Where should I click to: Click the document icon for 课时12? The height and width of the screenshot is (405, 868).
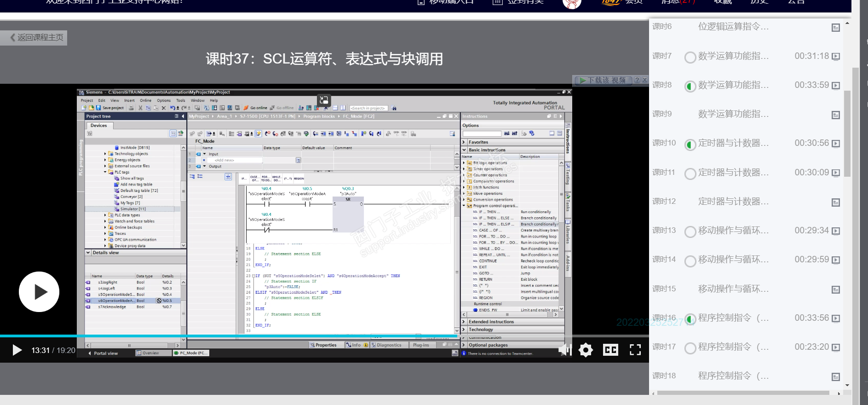pyautogui.click(x=836, y=202)
